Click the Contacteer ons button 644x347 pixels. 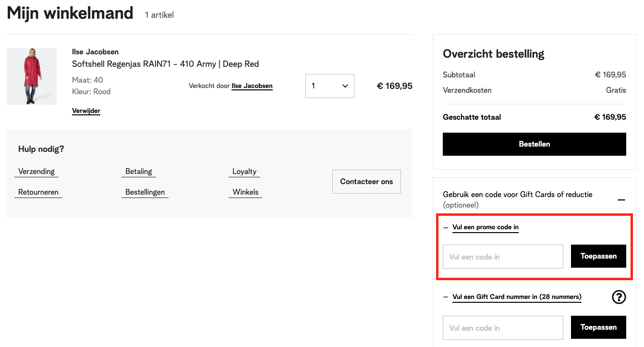point(366,182)
